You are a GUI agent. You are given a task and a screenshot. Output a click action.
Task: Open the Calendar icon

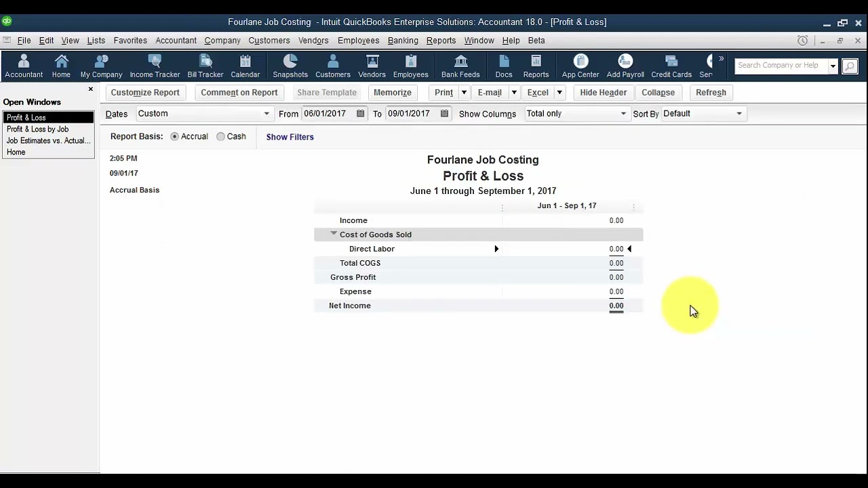pyautogui.click(x=245, y=66)
